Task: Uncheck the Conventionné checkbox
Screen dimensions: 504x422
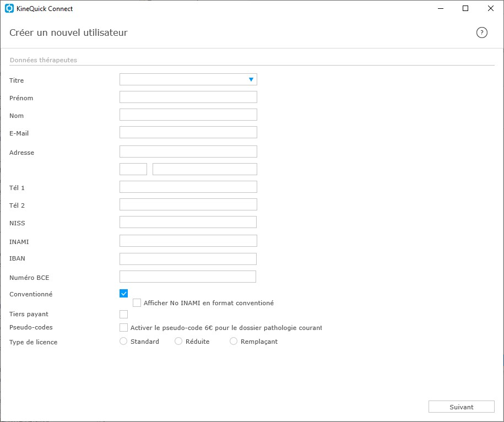Action: pyautogui.click(x=123, y=294)
